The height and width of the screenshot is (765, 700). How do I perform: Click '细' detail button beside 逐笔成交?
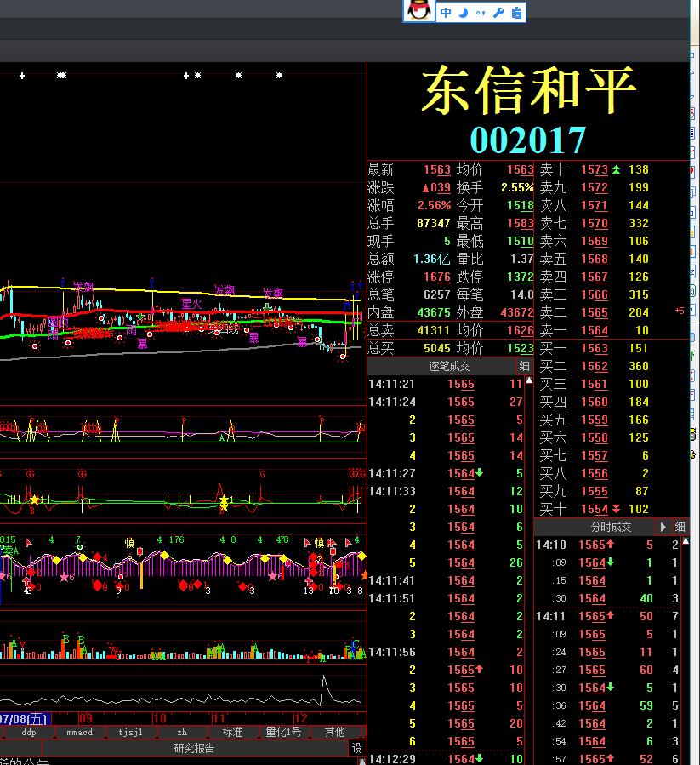(x=525, y=366)
